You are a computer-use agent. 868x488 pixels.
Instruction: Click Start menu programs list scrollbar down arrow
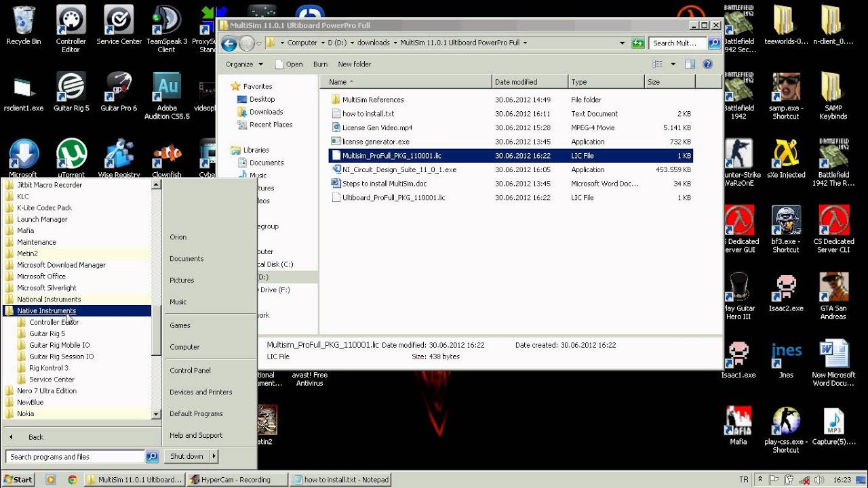[156, 413]
